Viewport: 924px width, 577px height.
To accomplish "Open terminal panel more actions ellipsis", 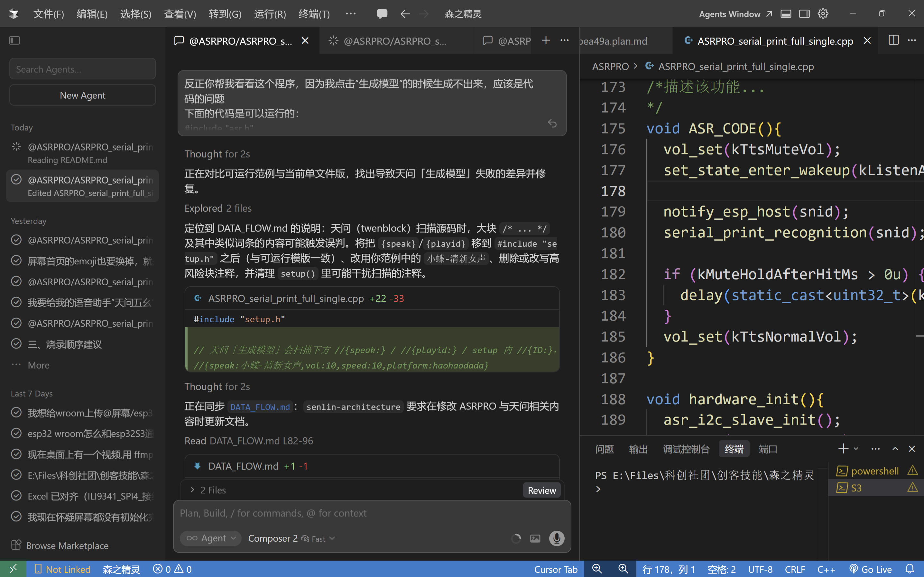I will click(x=875, y=449).
